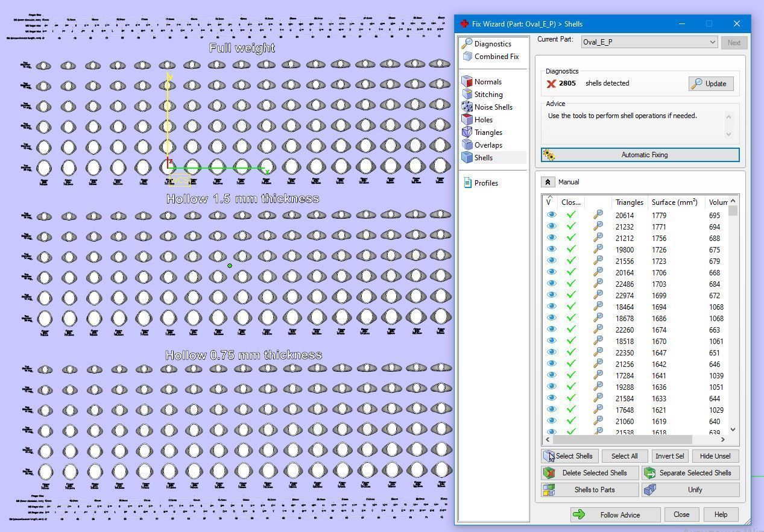The height and width of the screenshot is (532, 764).
Task: Toggle eye icon for 22260 triangles shell
Action: click(x=551, y=330)
